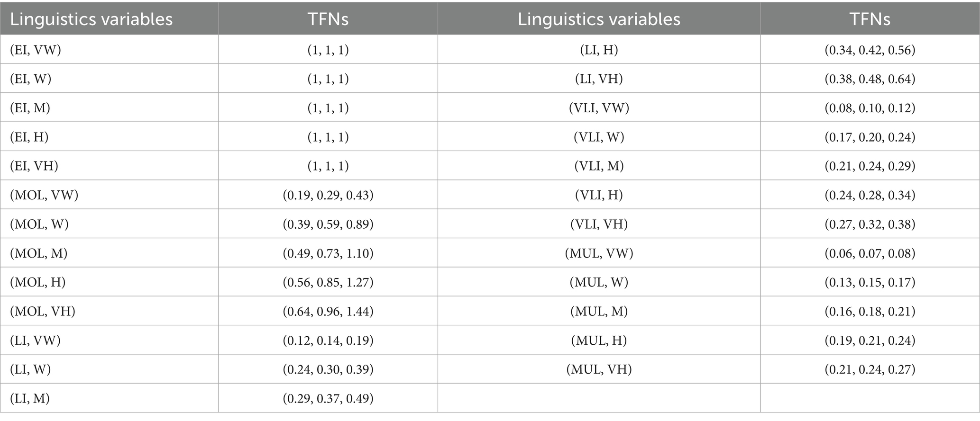Select the (0.38, 0.48, 0.64) cell
This screenshot has height=421, width=980.
click(x=870, y=79)
